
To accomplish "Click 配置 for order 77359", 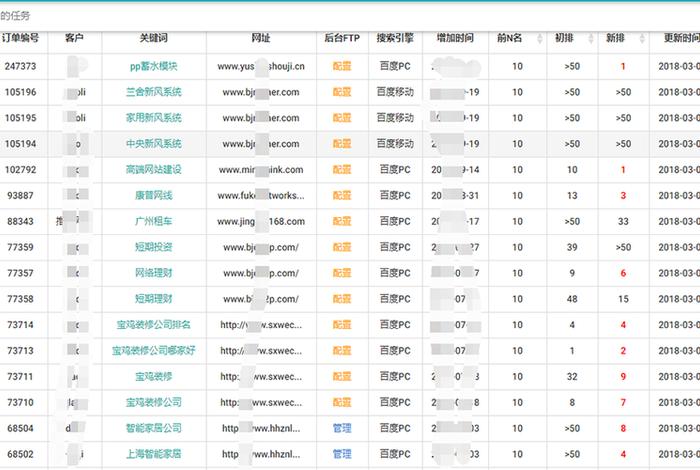I will 342,247.
